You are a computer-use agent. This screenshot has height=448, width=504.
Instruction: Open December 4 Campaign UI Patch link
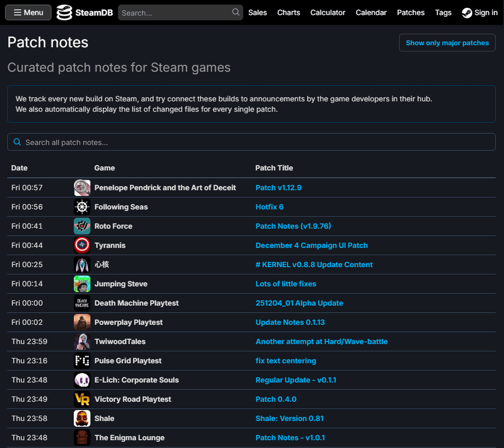[x=311, y=246]
